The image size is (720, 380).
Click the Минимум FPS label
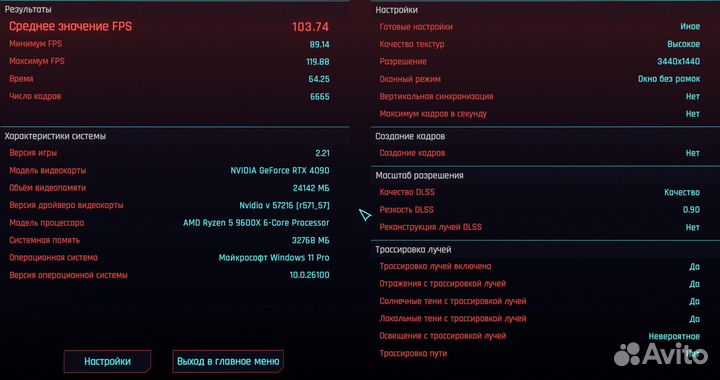coord(35,44)
